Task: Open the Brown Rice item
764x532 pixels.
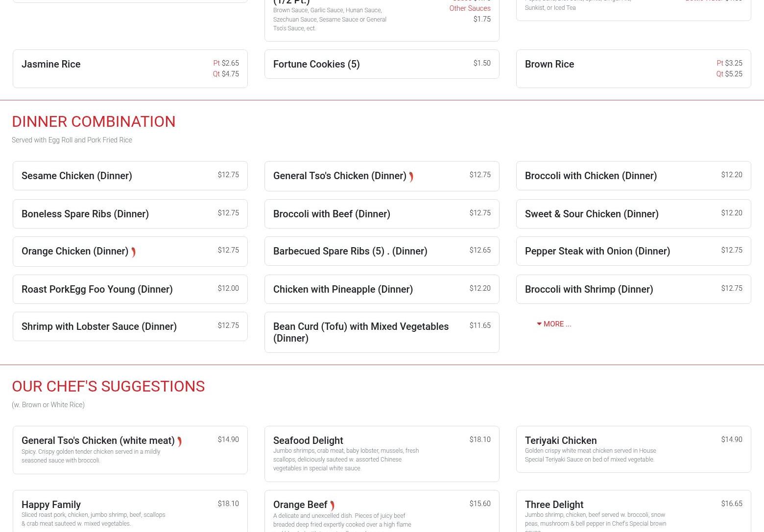Action: point(549,64)
